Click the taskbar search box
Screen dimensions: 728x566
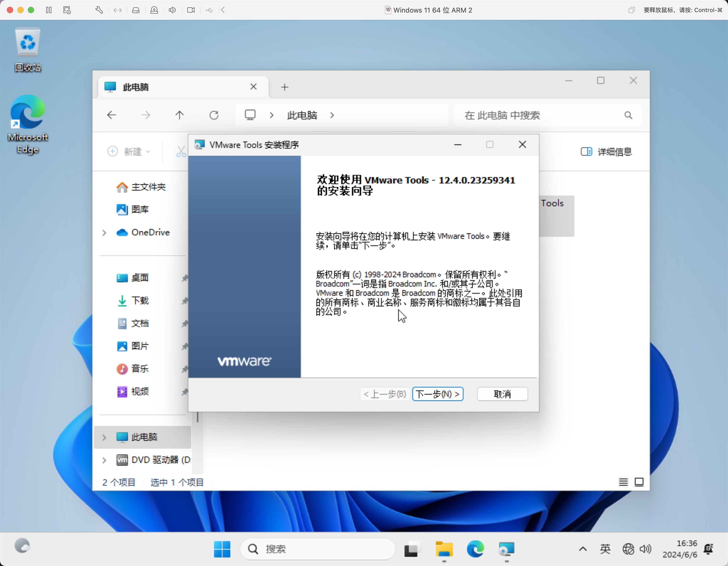(318, 549)
